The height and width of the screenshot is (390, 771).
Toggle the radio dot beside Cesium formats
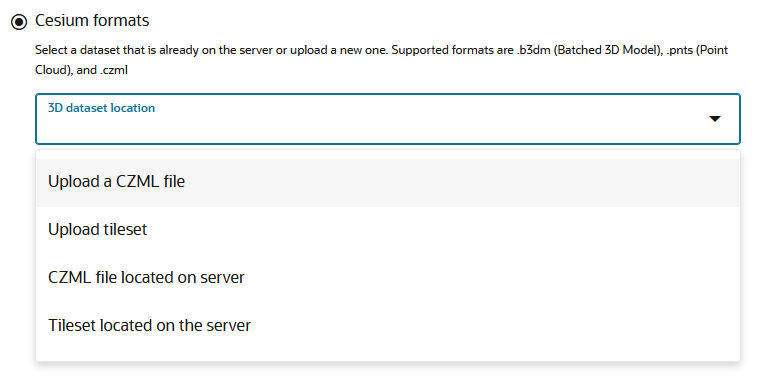19,22
